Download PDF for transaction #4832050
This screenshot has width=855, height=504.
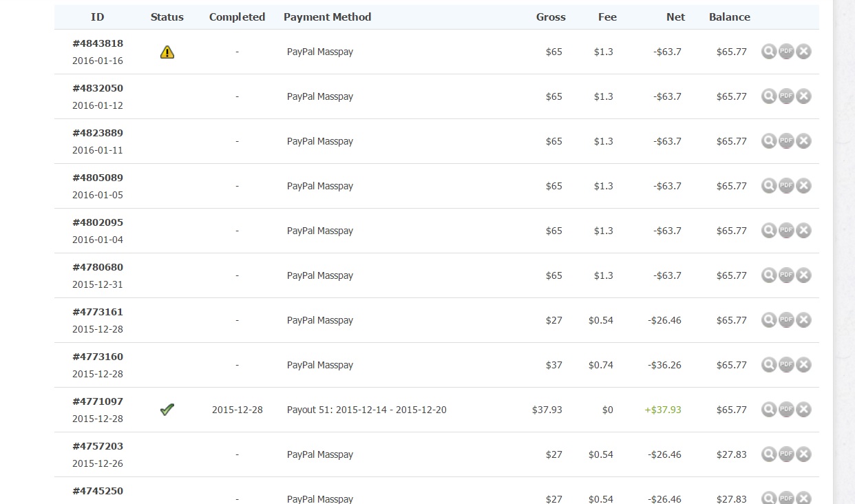[x=786, y=96]
